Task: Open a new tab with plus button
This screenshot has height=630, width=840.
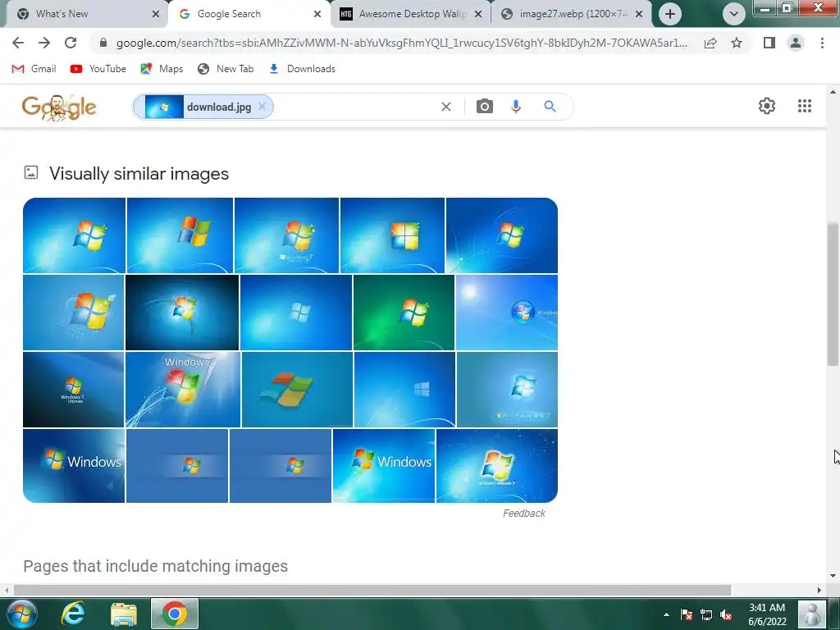Action: pos(669,14)
